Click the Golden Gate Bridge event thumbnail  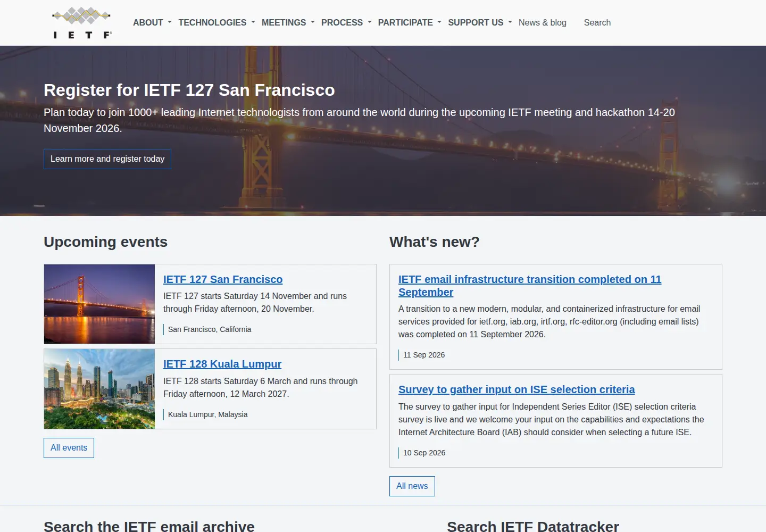[x=99, y=304]
